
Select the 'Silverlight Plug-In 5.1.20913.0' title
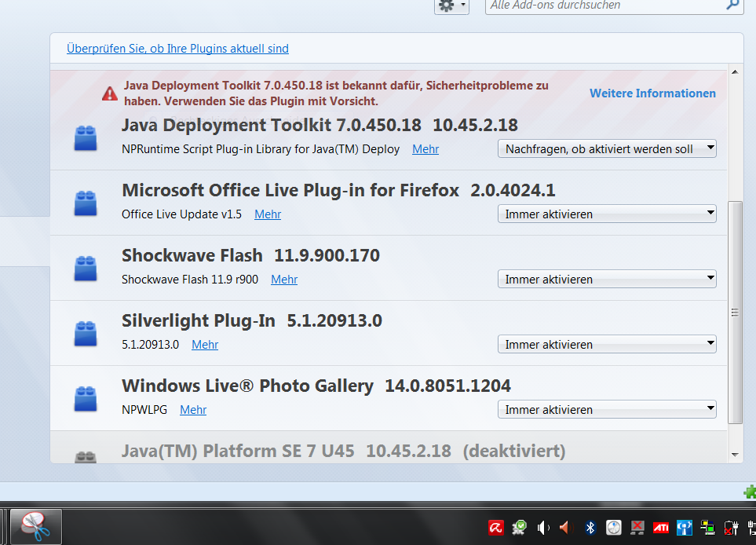[252, 320]
